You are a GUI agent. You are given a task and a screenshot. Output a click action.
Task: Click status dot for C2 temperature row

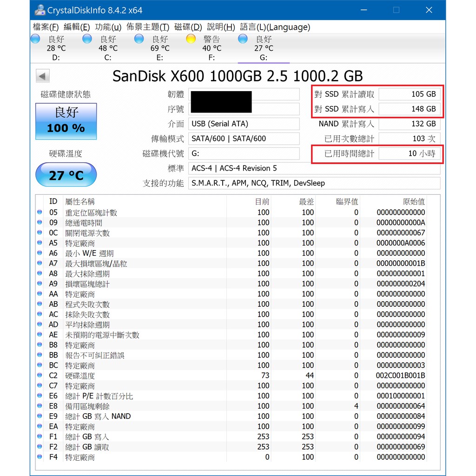click(x=39, y=376)
